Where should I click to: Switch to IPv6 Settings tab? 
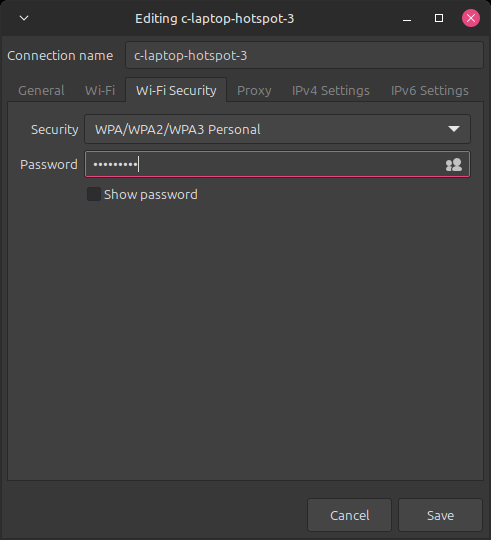(x=429, y=91)
